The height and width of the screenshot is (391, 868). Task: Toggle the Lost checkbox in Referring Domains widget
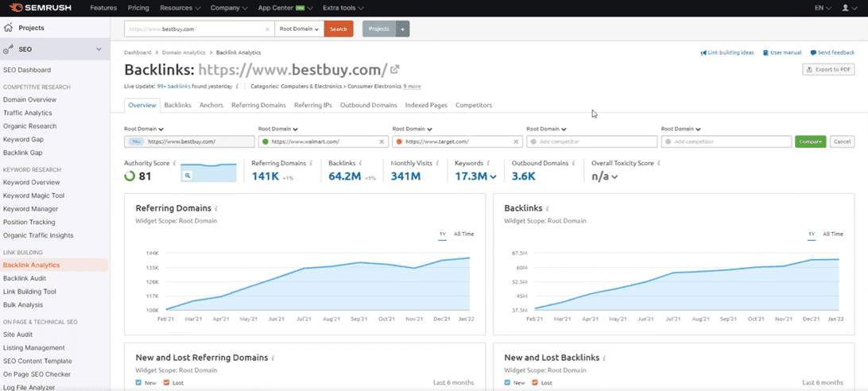[166, 383]
